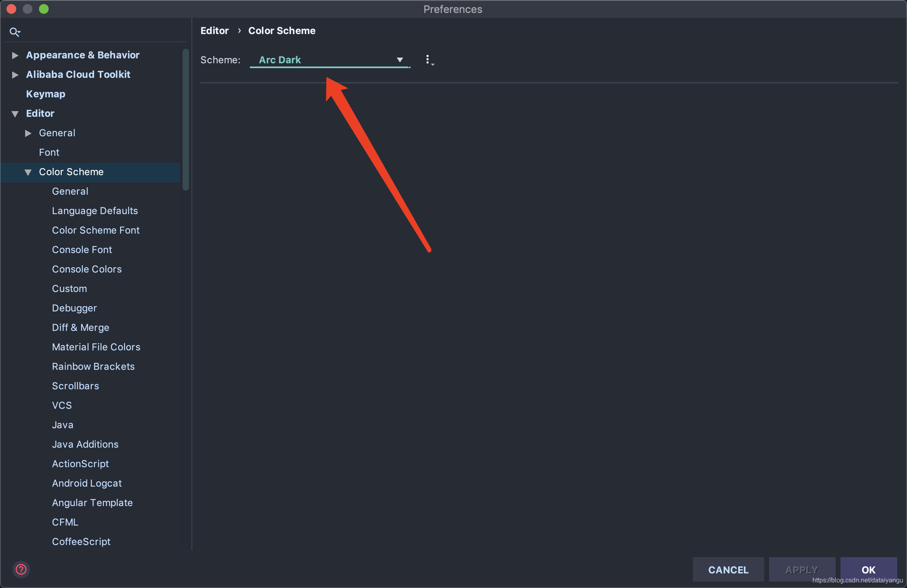Select Android Logcat color settings
The image size is (907, 588).
coord(88,483)
